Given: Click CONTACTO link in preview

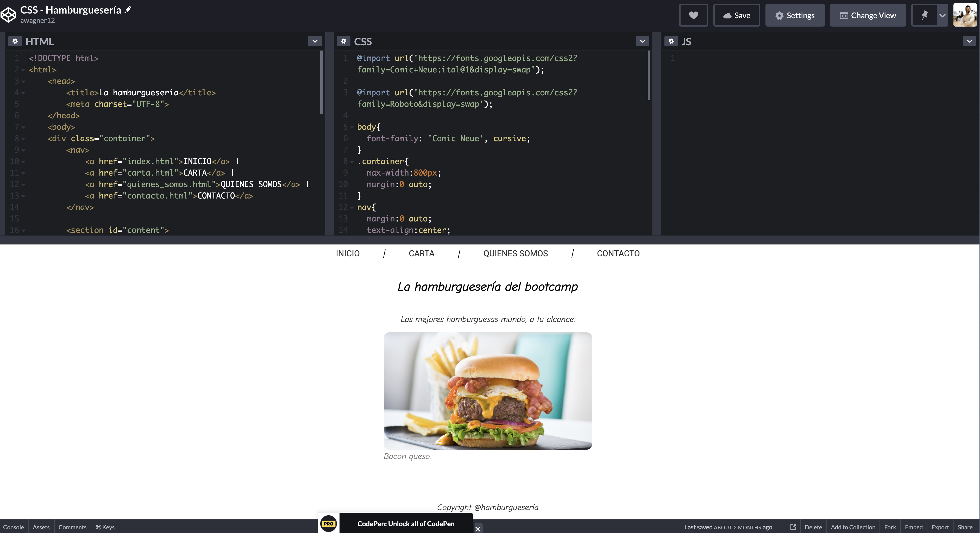Looking at the screenshot, I should pos(618,253).
